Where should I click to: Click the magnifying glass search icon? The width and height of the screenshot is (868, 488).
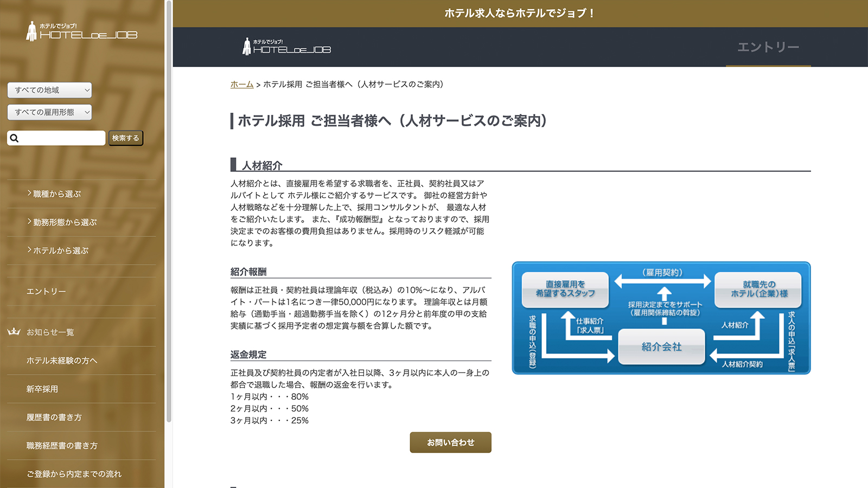pos(14,138)
